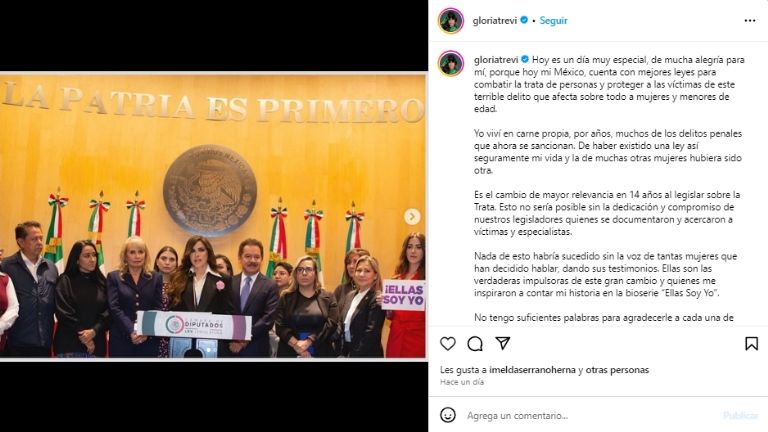Click the Seguir follow link
The image size is (768, 432).
click(x=553, y=21)
